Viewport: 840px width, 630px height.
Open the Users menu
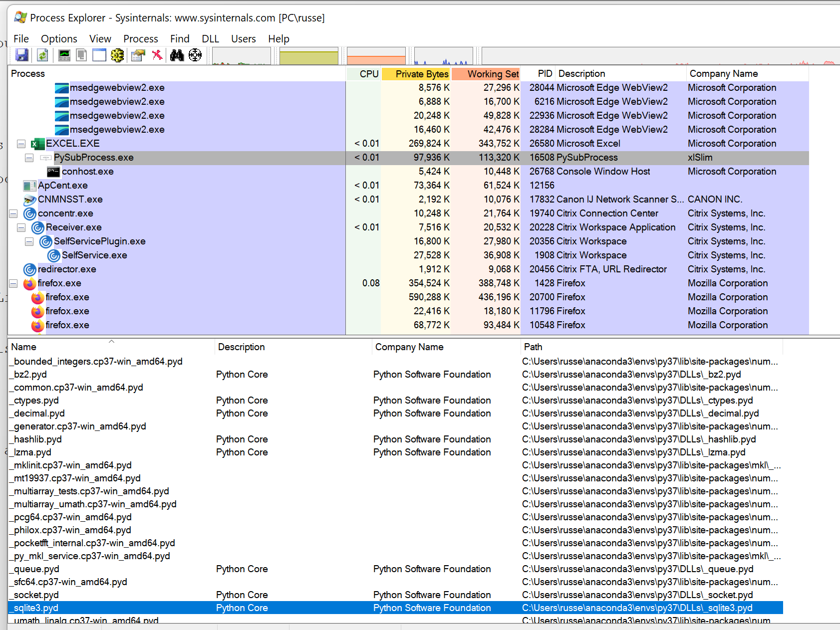click(244, 39)
